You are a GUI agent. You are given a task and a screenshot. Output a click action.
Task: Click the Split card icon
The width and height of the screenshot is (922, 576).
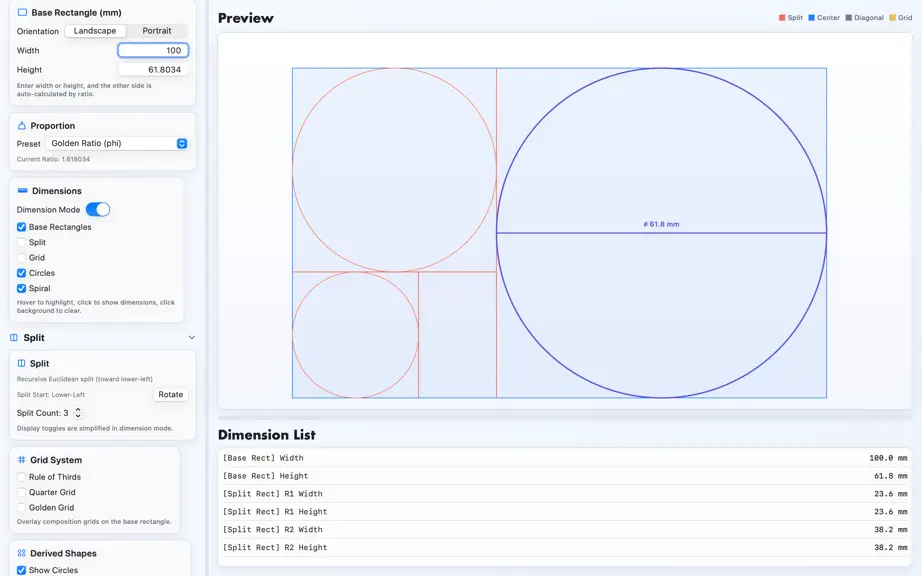coord(22,363)
